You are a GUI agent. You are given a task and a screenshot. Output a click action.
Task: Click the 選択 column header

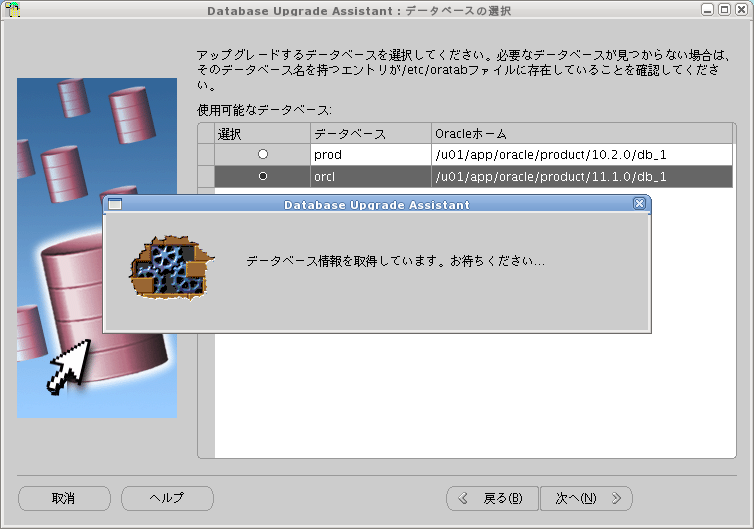pos(262,133)
